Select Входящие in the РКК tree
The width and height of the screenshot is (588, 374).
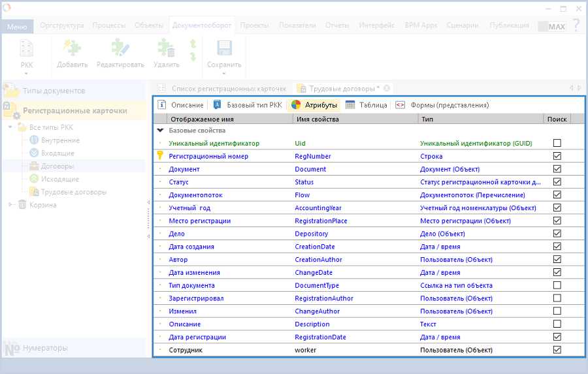(57, 153)
